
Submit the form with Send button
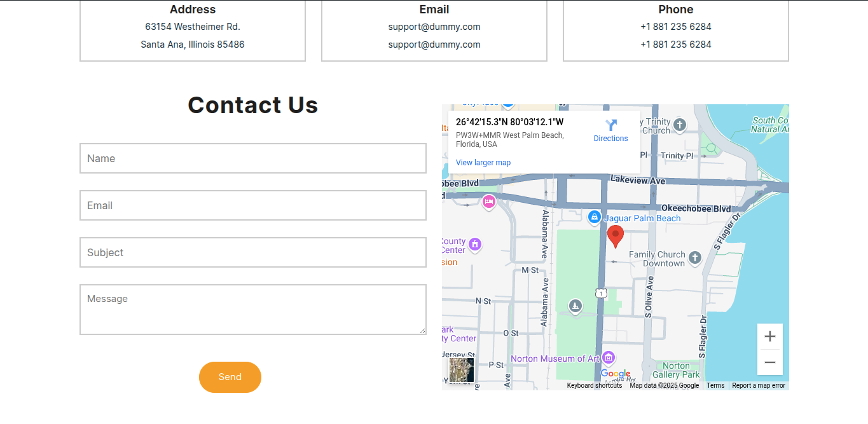click(x=230, y=377)
